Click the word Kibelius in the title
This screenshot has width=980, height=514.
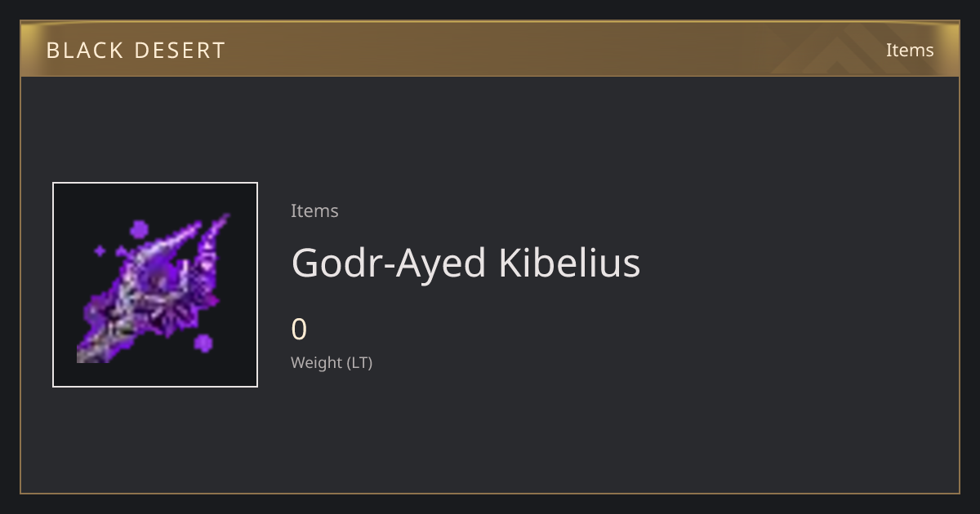click(x=569, y=263)
